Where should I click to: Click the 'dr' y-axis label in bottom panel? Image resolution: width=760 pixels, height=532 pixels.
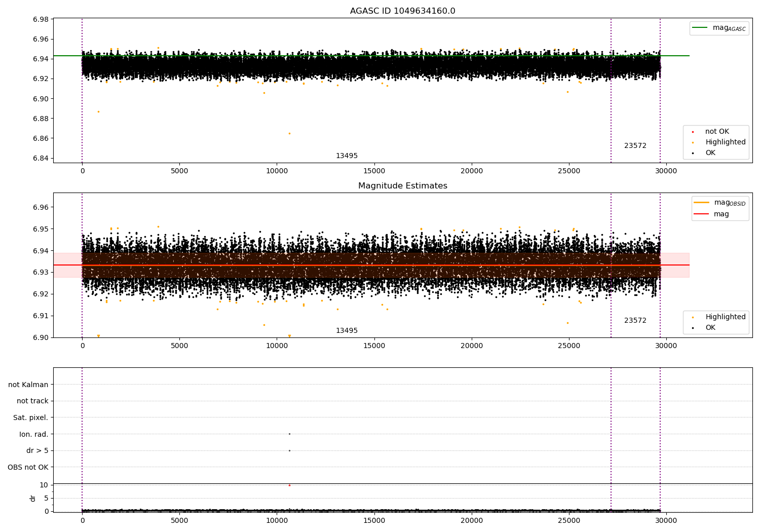[33, 498]
